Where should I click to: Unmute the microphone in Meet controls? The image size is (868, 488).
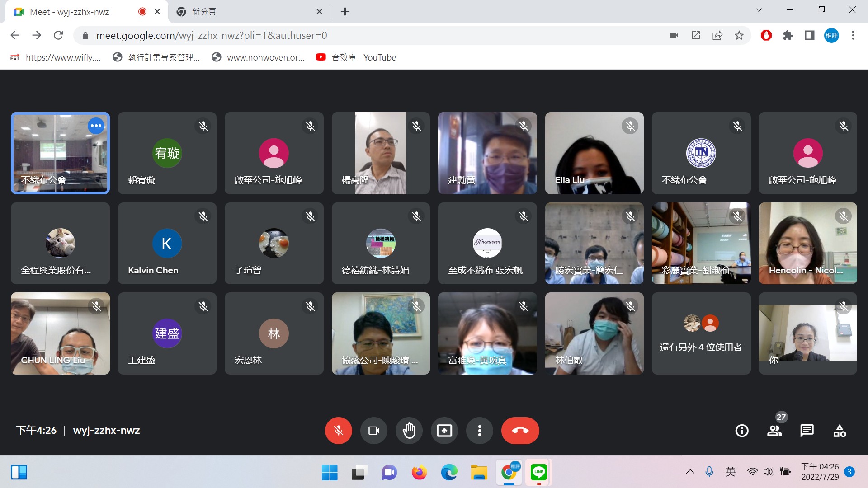(x=338, y=431)
